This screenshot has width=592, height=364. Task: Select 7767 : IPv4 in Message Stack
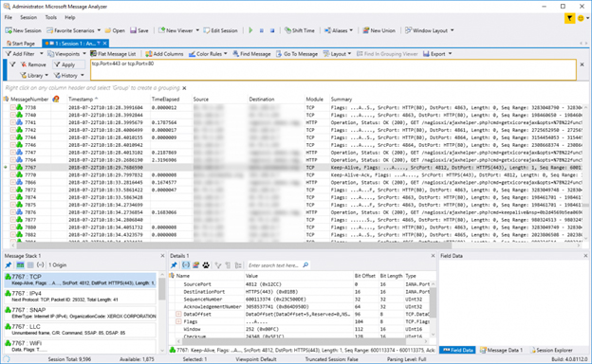80,297
